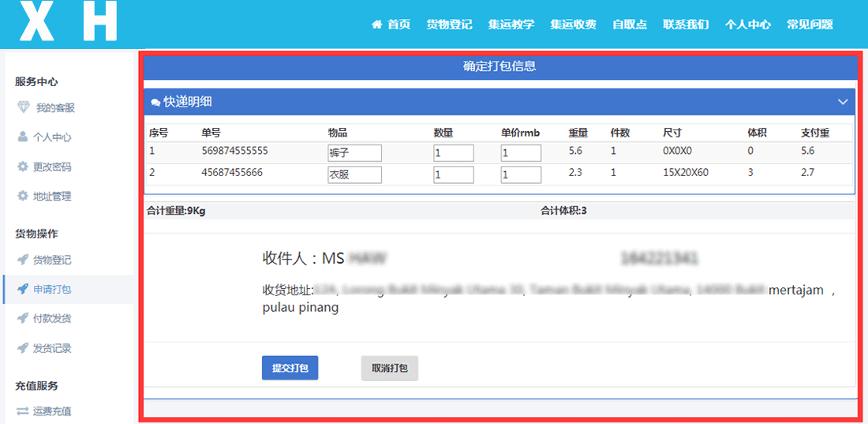Go to 常见问题 in the top menu

tap(810, 24)
